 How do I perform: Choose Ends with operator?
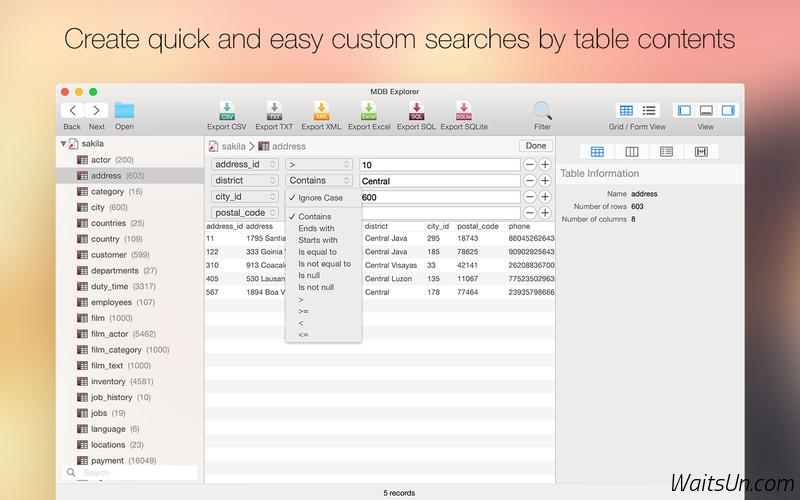click(323, 228)
